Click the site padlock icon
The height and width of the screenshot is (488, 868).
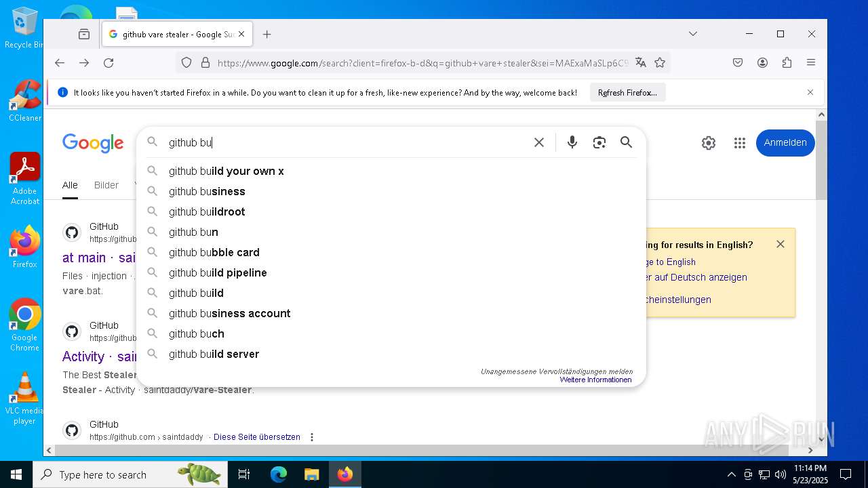tap(205, 63)
